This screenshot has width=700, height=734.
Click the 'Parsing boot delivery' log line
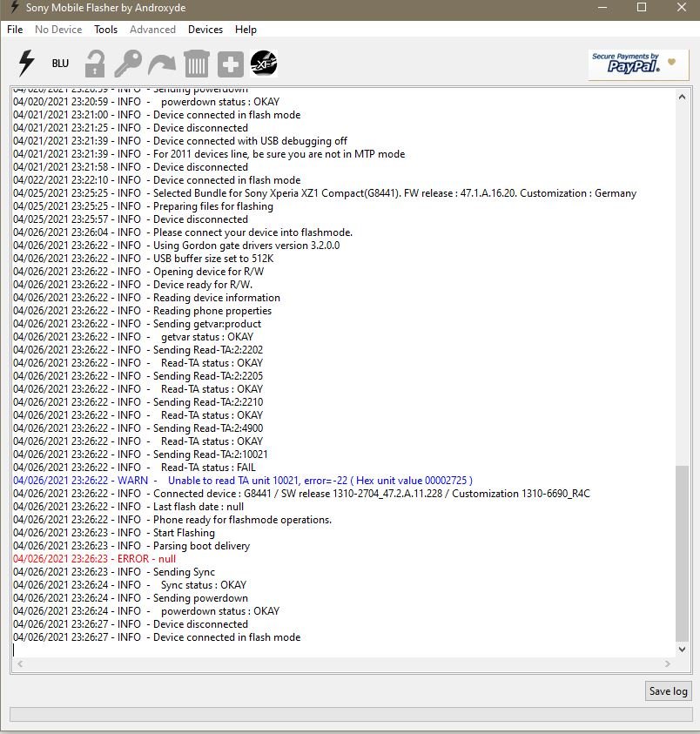coord(131,546)
